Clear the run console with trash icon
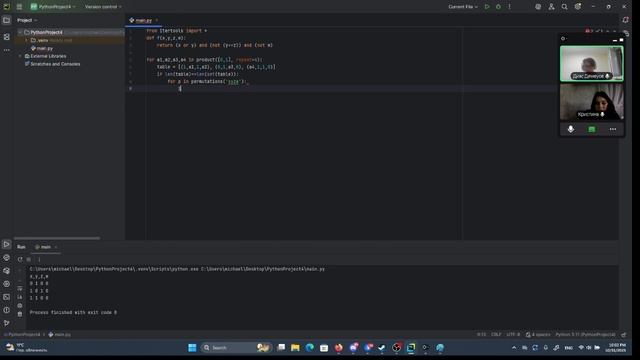Screen dimensions: 640x360 pos(20,314)
